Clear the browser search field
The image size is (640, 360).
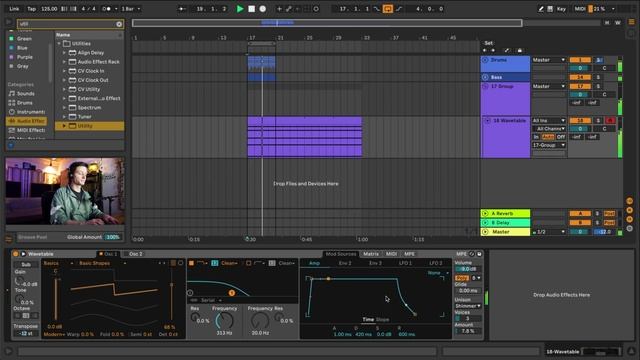pos(119,24)
